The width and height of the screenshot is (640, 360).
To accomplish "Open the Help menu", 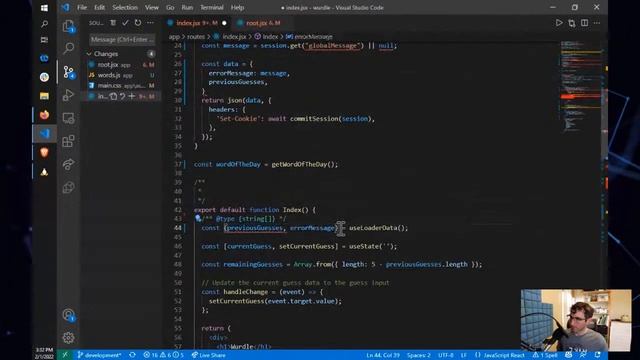I will point(237,7).
